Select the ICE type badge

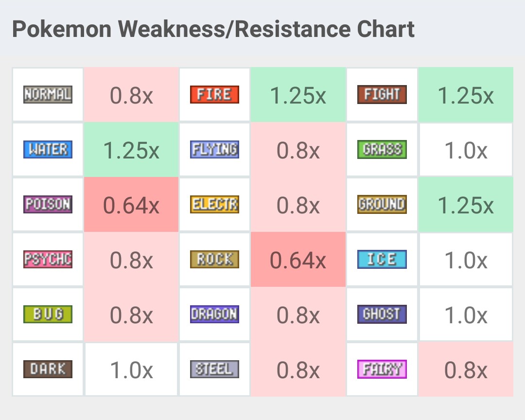[x=382, y=259]
